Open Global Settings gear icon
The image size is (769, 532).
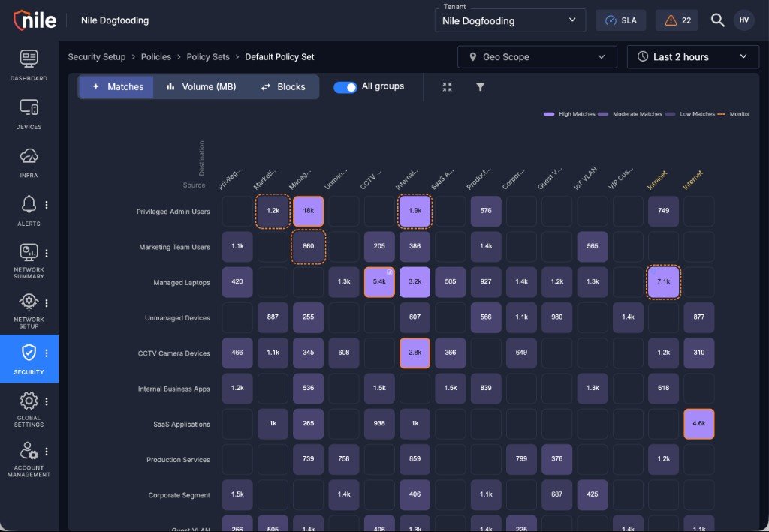tap(29, 401)
